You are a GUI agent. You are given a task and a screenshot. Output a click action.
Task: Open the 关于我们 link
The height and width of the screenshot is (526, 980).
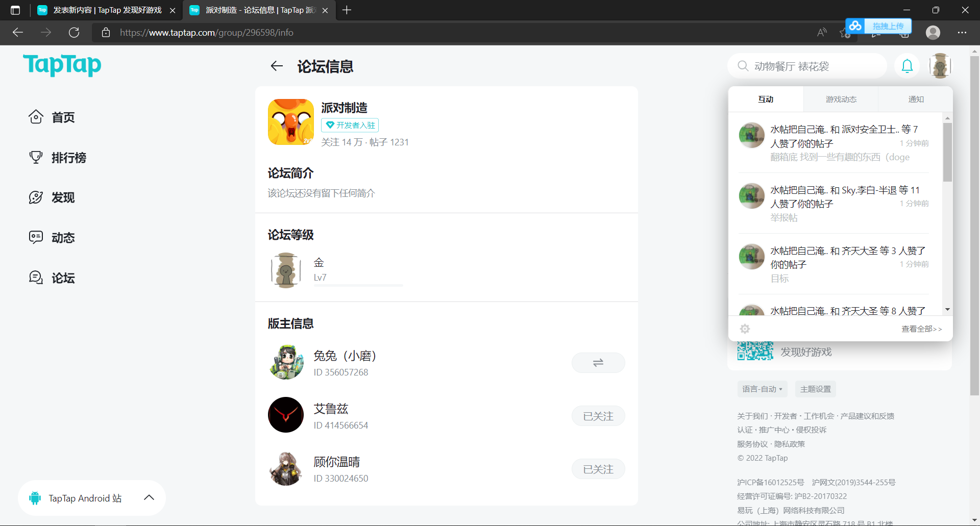[752, 416]
